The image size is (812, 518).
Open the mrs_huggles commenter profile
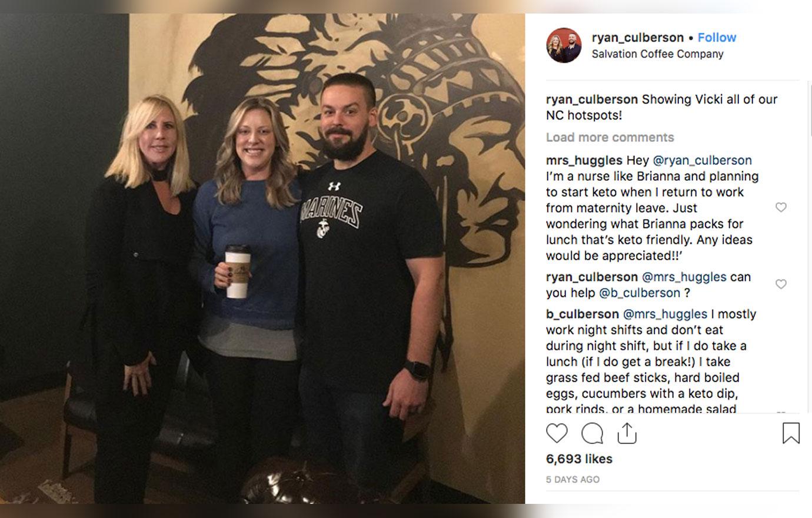pos(584,160)
